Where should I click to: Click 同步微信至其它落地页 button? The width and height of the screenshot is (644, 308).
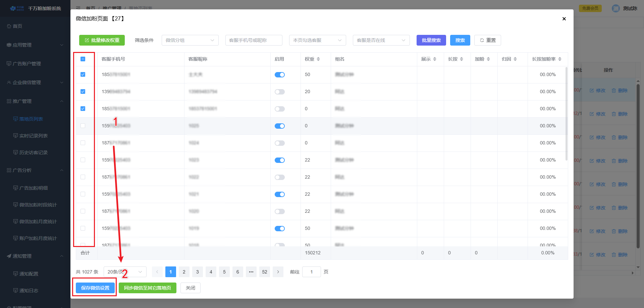[x=147, y=288]
